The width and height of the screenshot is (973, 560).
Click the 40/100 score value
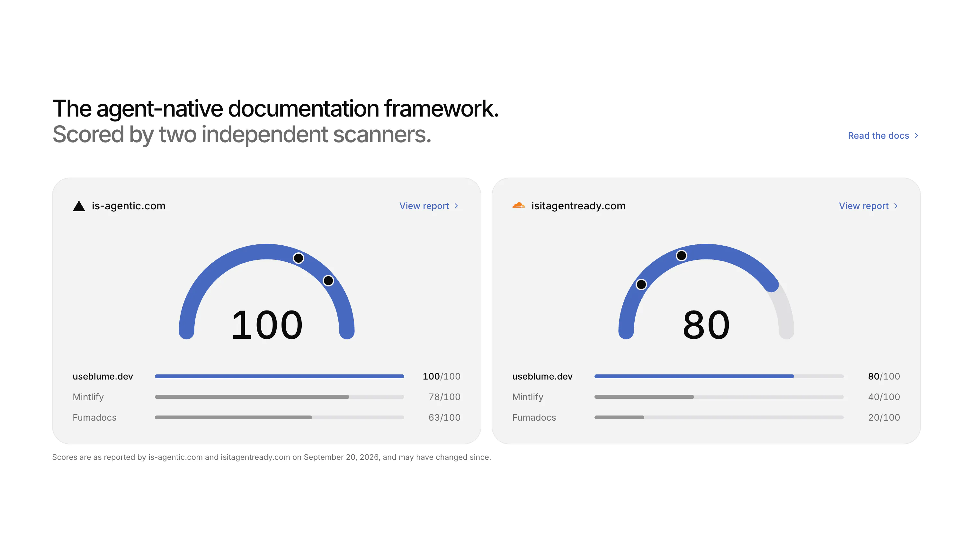(x=884, y=397)
